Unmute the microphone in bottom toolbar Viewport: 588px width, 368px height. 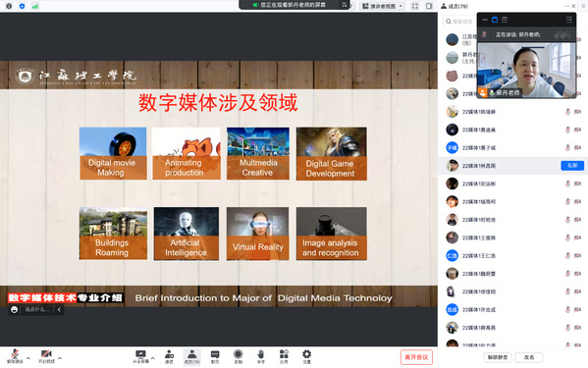click(15, 356)
